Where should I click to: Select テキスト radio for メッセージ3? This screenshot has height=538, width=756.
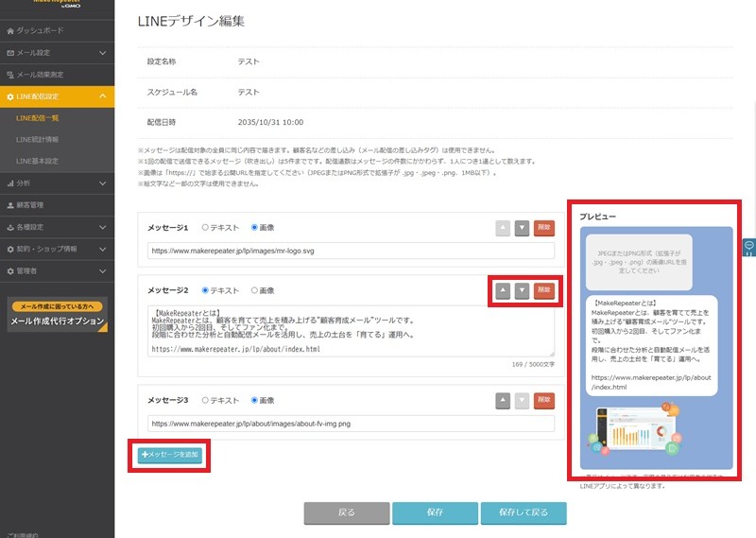point(205,401)
